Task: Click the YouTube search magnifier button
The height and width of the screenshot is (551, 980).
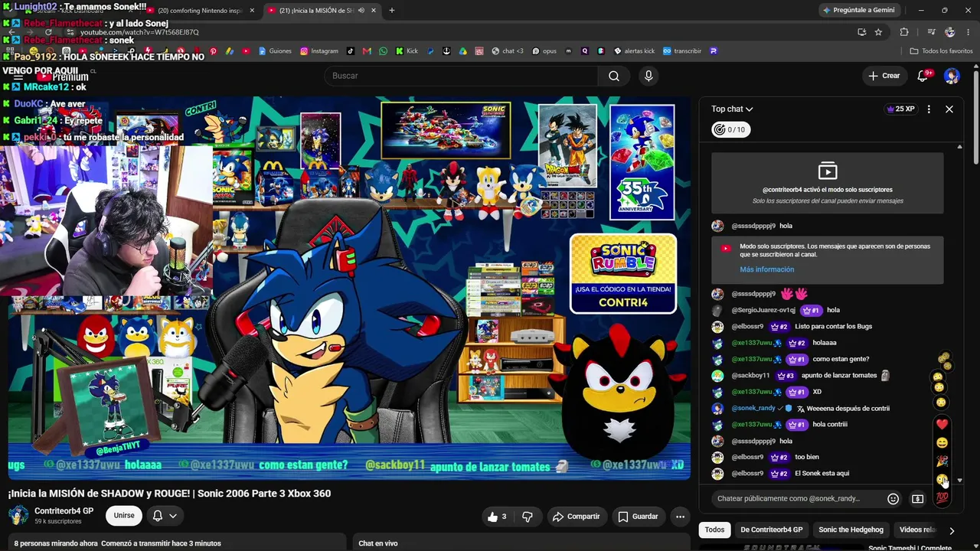Action: pos(614,76)
